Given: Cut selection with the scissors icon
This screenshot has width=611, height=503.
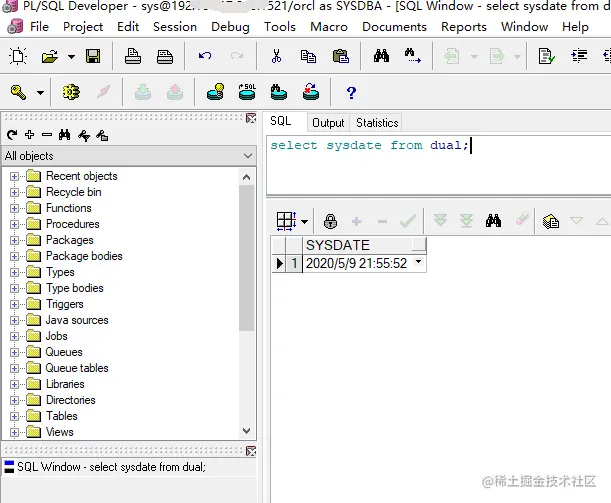Looking at the screenshot, I should 276,56.
